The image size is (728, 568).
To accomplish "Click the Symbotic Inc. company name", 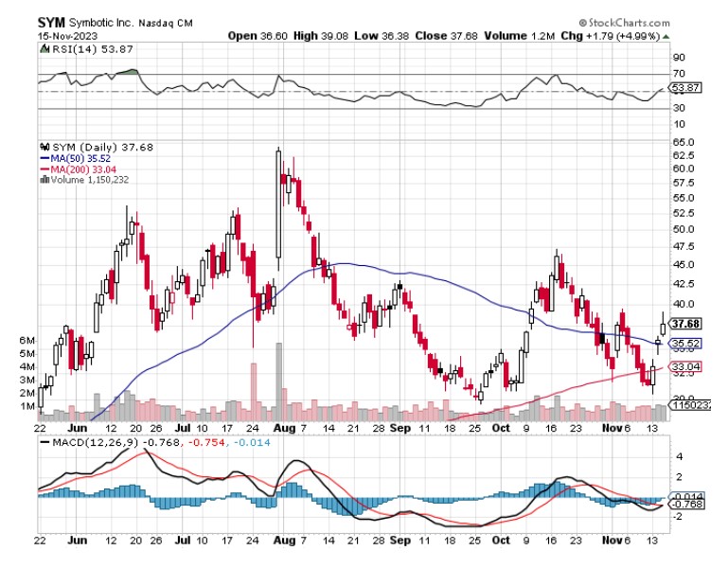I will point(100,22).
